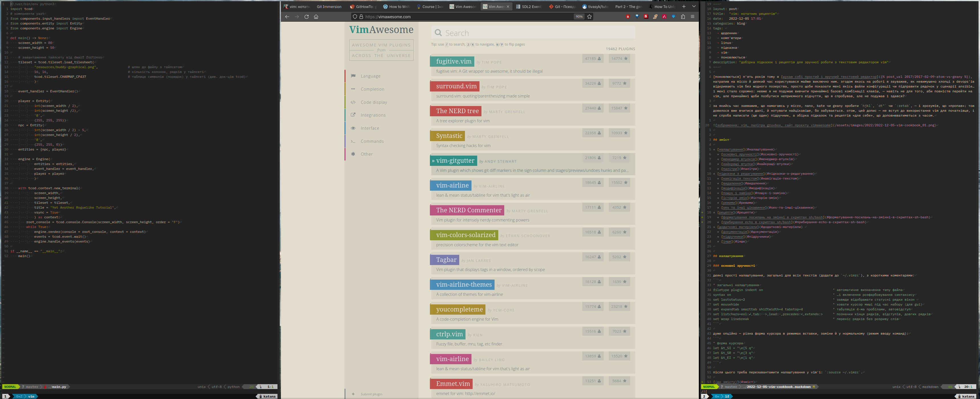Open the Submit plugin link
The width and height of the screenshot is (980, 399).
pos(371,394)
